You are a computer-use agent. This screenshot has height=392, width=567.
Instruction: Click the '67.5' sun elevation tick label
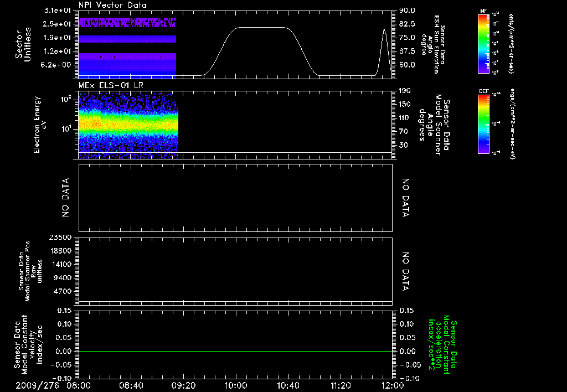(x=407, y=51)
